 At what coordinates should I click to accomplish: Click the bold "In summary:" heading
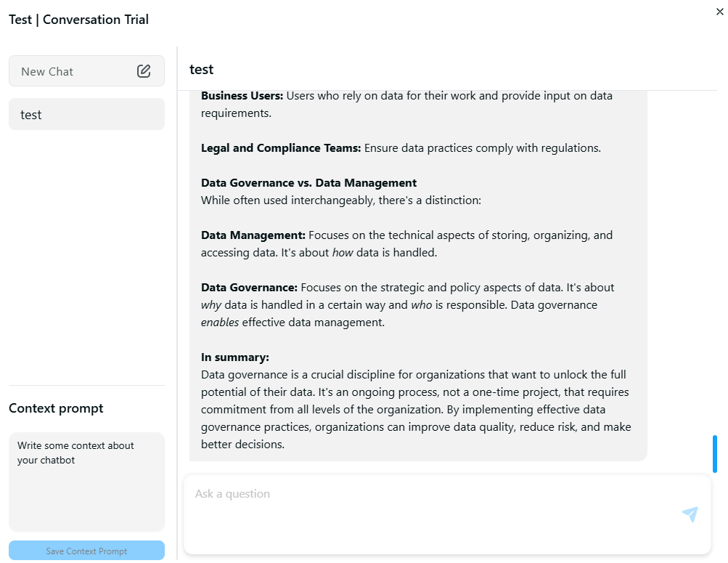coord(235,357)
